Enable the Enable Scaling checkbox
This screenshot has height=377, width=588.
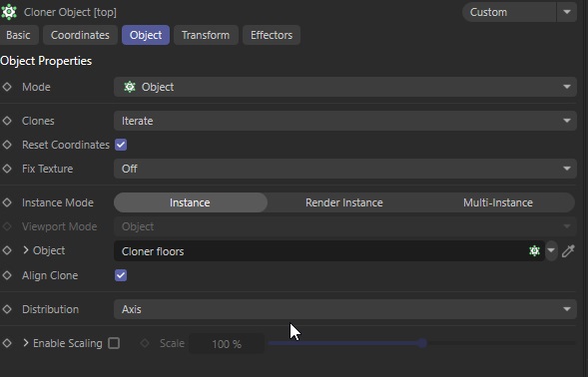114,343
